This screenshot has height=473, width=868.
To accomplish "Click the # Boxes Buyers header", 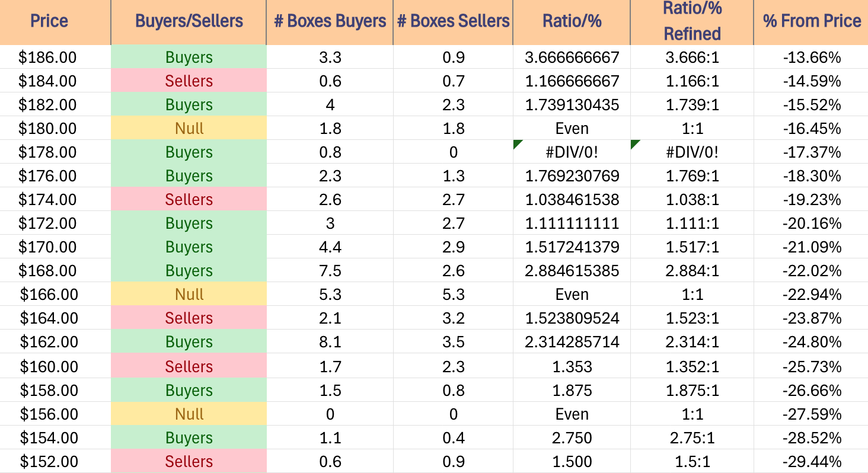I will pyautogui.click(x=330, y=22).
